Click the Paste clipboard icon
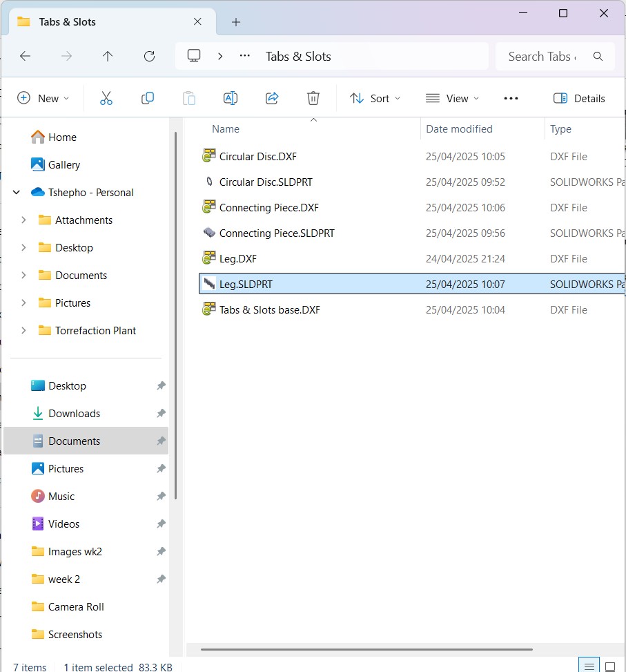Screen dimensions: 626x672 [x=189, y=98]
